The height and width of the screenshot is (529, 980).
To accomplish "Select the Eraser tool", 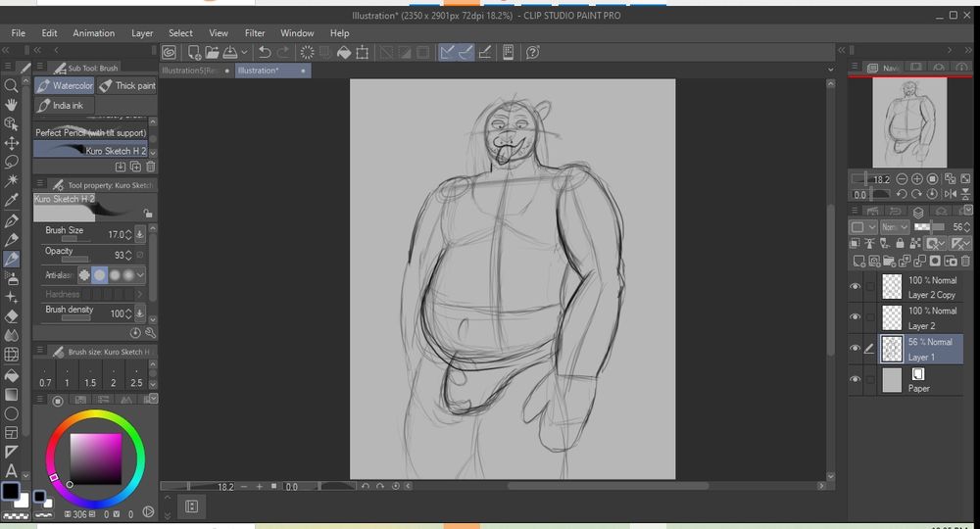I will [12, 315].
